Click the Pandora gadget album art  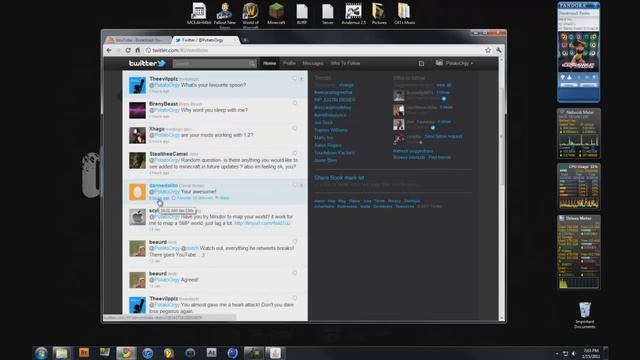(578, 50)
